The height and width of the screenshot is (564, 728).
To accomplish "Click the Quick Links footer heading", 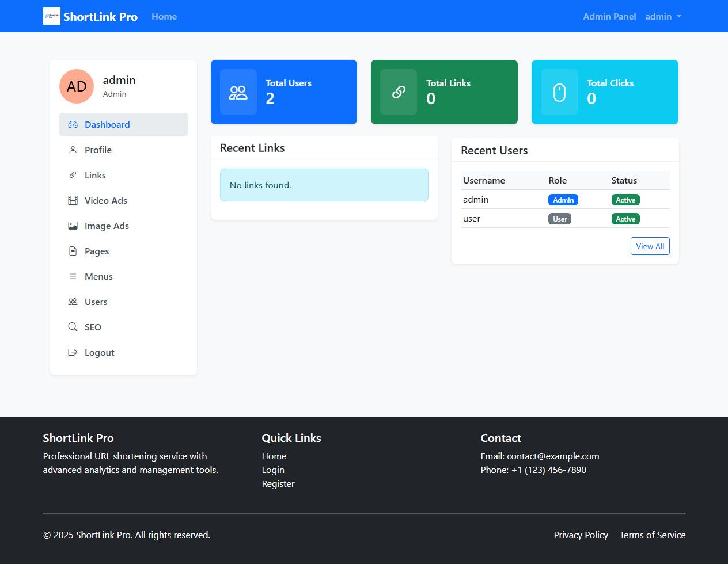I will click(291, 438).
